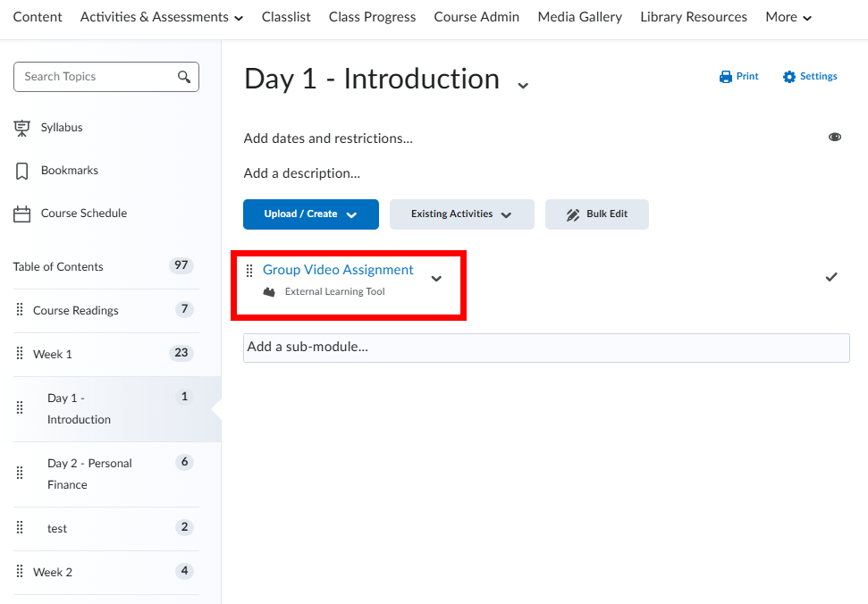This screenshot has height=604, width=868.
Task: Click Add dates and restrictions
Action: [x=328, y=138]
